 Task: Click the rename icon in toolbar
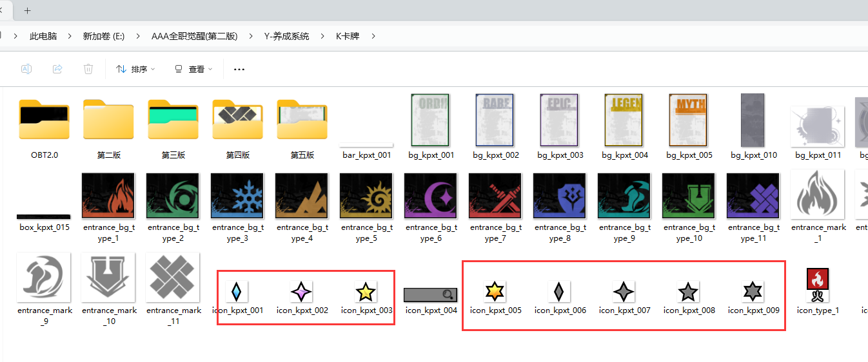(26, 69)
